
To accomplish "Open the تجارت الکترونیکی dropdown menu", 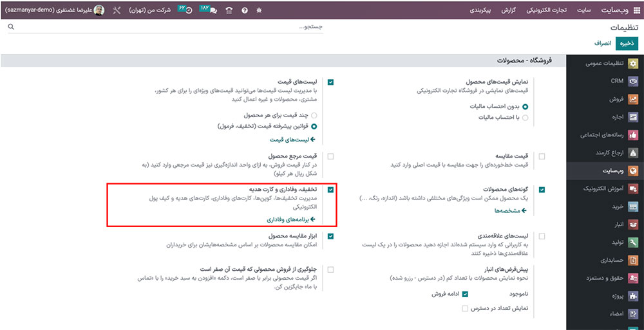I will click(547, 10).
